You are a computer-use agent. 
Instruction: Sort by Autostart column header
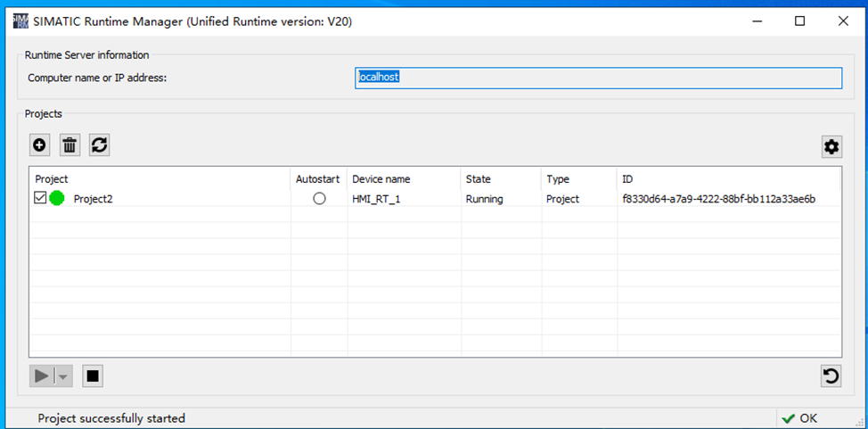pyautogui.click(x=319, y=179)
